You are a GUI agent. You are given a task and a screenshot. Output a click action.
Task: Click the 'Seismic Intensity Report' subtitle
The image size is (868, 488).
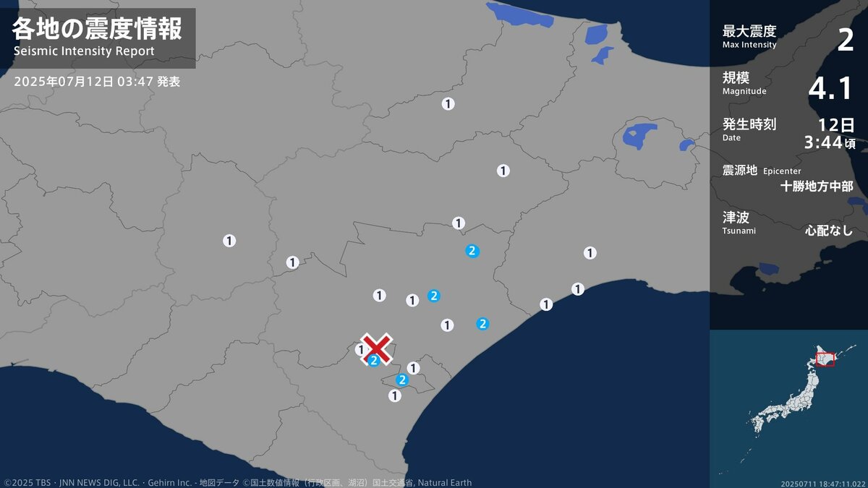point(84,51)
